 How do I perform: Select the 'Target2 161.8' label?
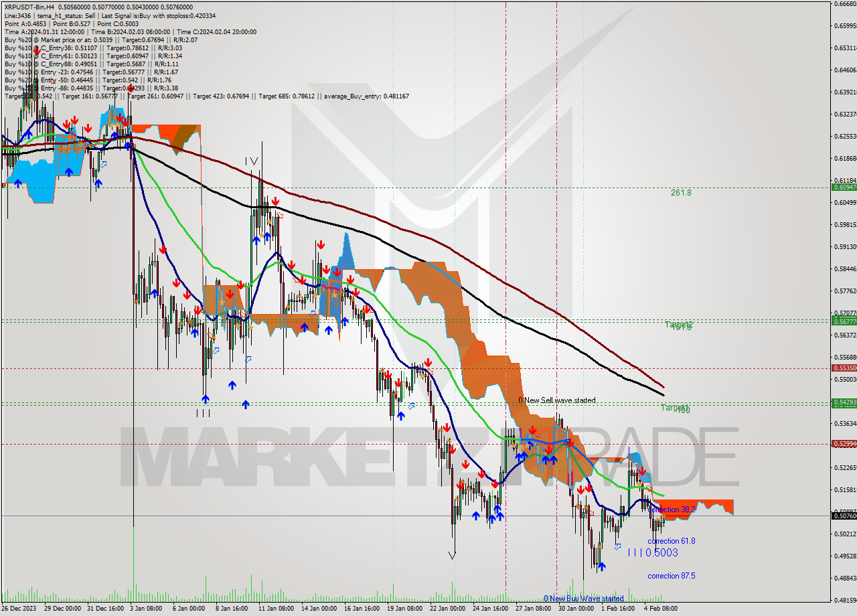679,325
